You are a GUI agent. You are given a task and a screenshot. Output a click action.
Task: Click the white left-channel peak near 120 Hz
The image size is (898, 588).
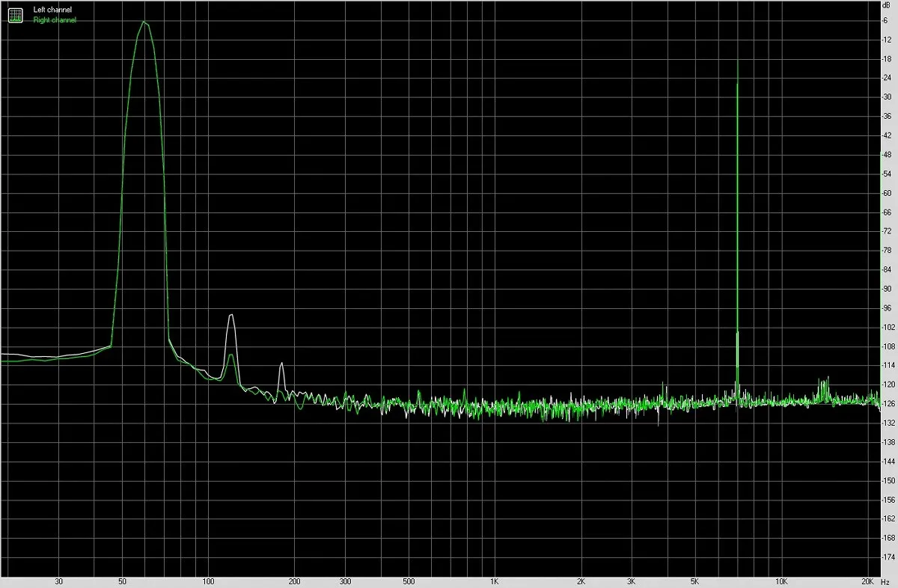click(x=232, y=316)
